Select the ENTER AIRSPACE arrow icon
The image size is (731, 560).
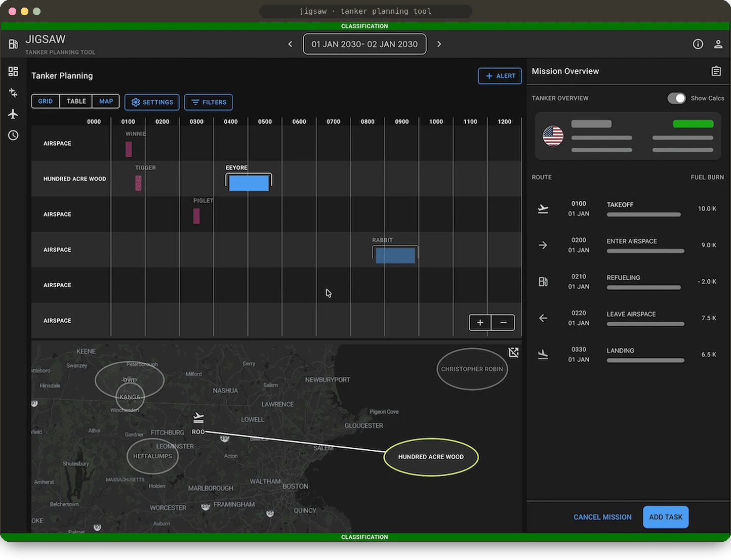[x=543, y=245]
